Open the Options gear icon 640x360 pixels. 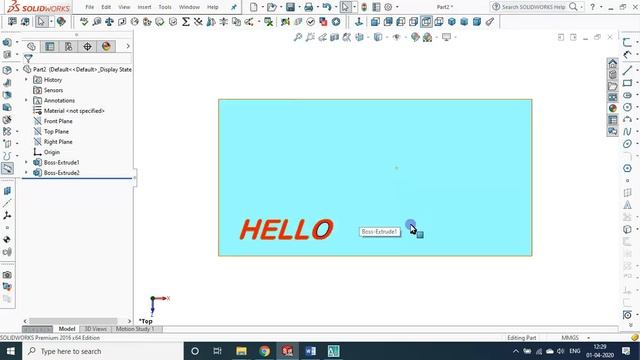388,7
